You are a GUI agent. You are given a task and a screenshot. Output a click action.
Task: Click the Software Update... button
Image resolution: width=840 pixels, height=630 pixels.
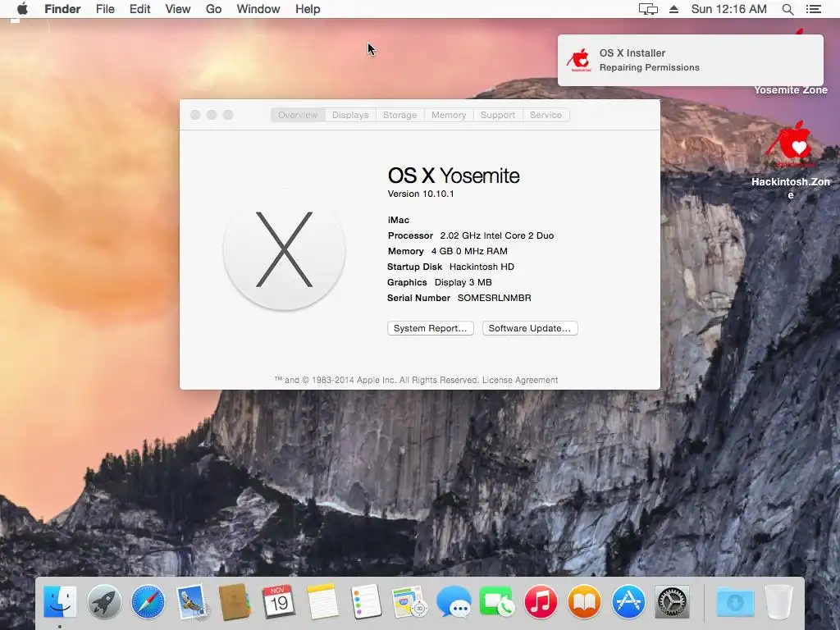[530, 328]
